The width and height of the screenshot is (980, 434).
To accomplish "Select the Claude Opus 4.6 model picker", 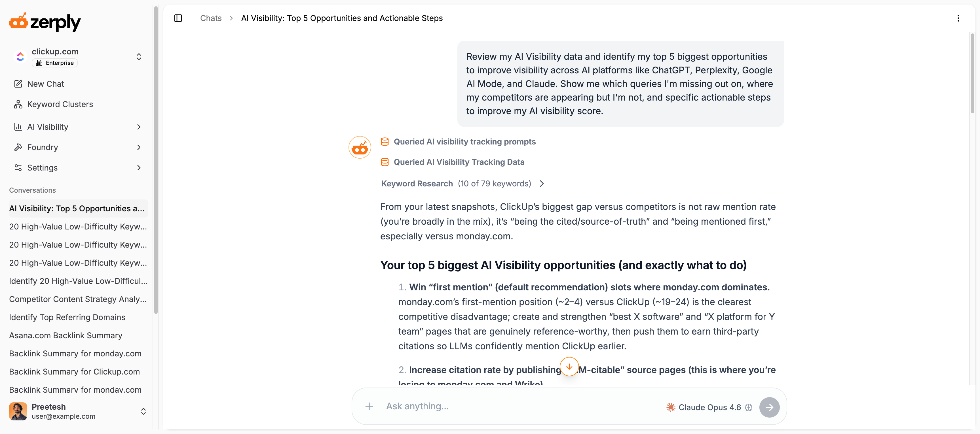I will coord(704,407).
